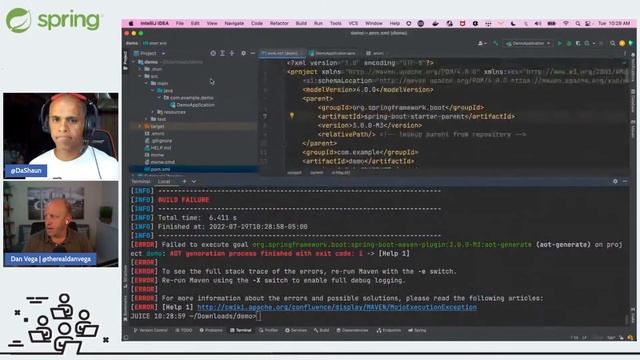This screenshot has width=640, height=360.
Task: Click the Apple menu icon
Action: coord(131,24)
